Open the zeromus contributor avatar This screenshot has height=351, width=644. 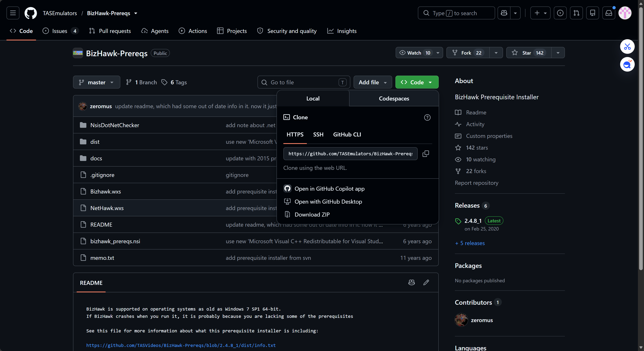(461, 320)
